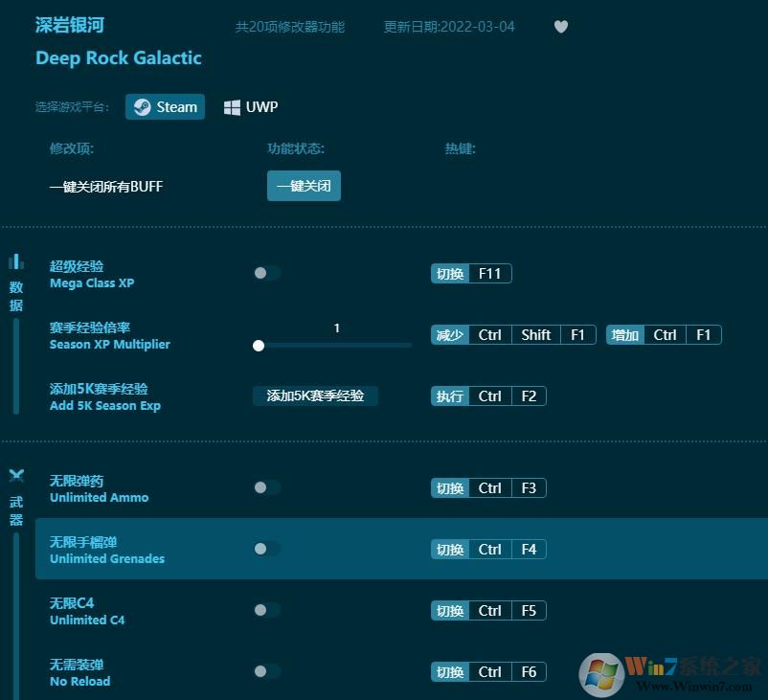Click the 添加5K赛季经验 button

315,395
